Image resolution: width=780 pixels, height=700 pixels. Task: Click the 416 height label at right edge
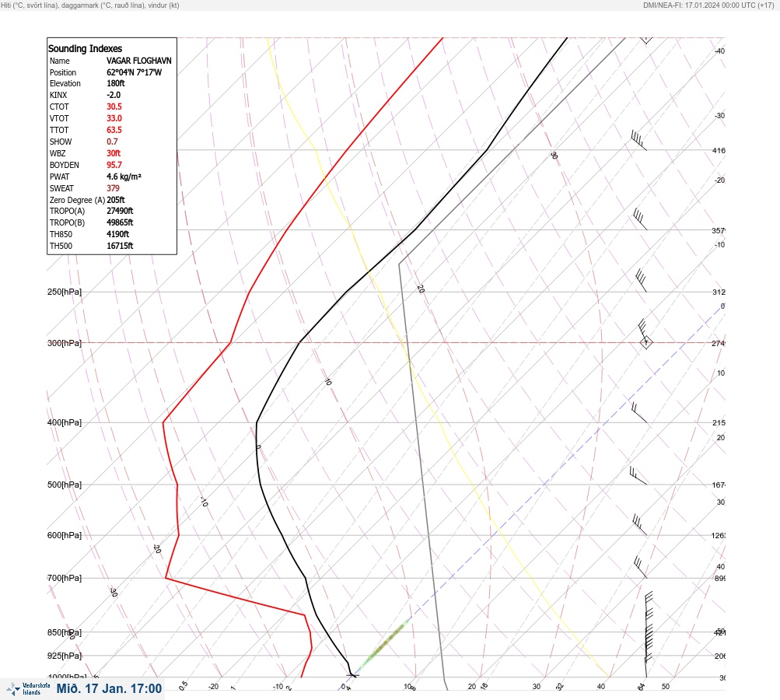click(719, 150)
